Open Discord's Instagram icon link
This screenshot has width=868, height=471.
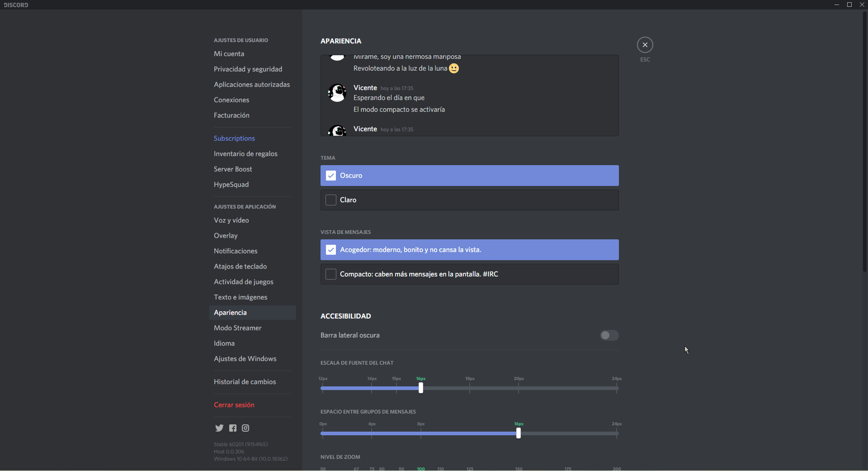click(x=245, y=428)
